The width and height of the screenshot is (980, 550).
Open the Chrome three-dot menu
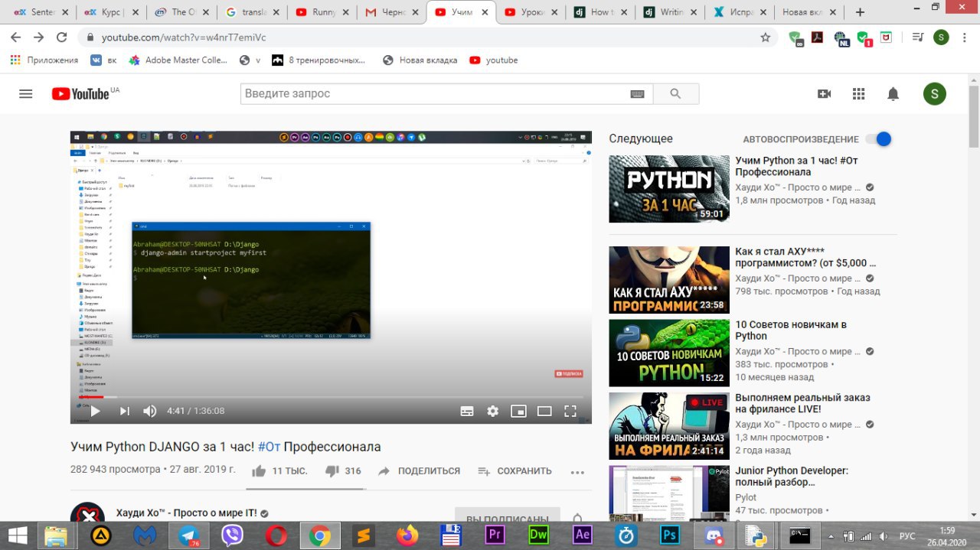(963, 37)
